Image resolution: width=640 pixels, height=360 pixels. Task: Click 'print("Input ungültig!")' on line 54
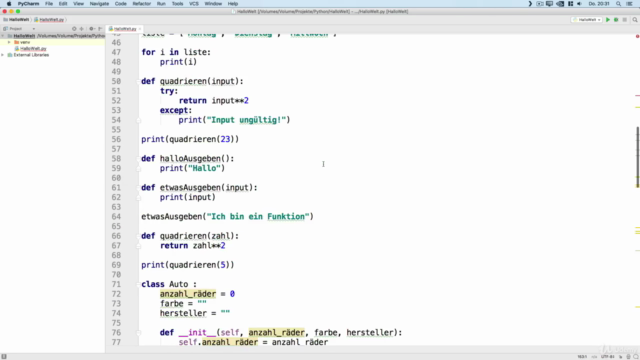point(234,120)
